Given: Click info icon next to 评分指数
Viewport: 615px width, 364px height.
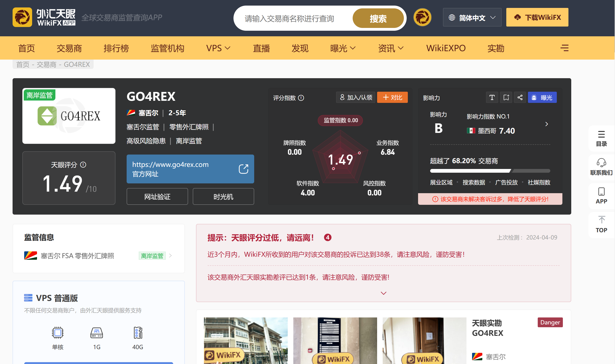Looking at the screenshot, I should coord(301,98).
